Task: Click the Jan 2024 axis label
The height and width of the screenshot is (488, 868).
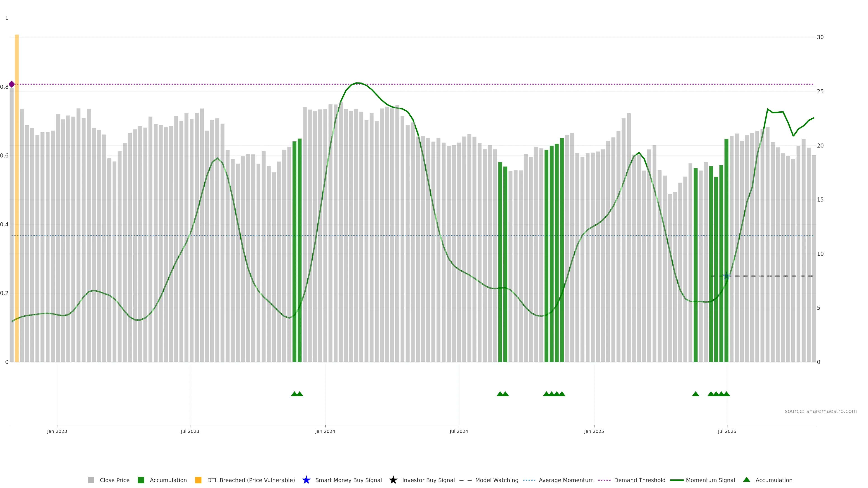Action: click(325, 431)
